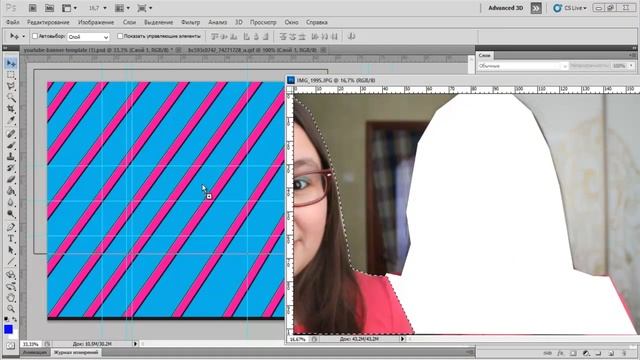This screenshot has width=640, height=360.
Task: Select the History Brush tool
Action: tap(11, 168)
